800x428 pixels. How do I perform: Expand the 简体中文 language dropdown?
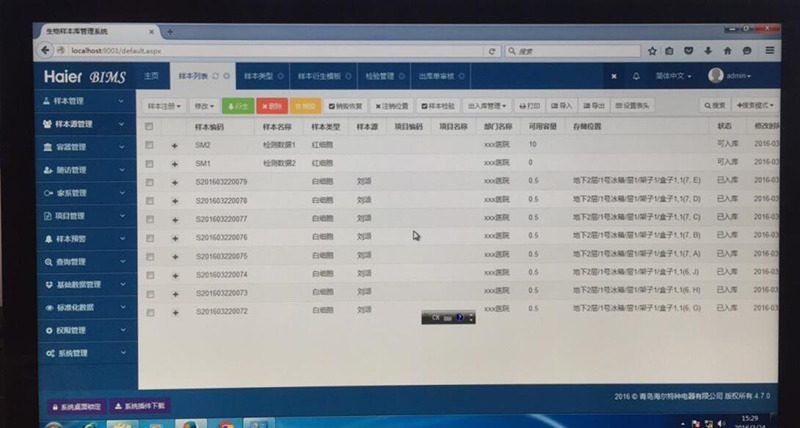(x=674, y=76)
